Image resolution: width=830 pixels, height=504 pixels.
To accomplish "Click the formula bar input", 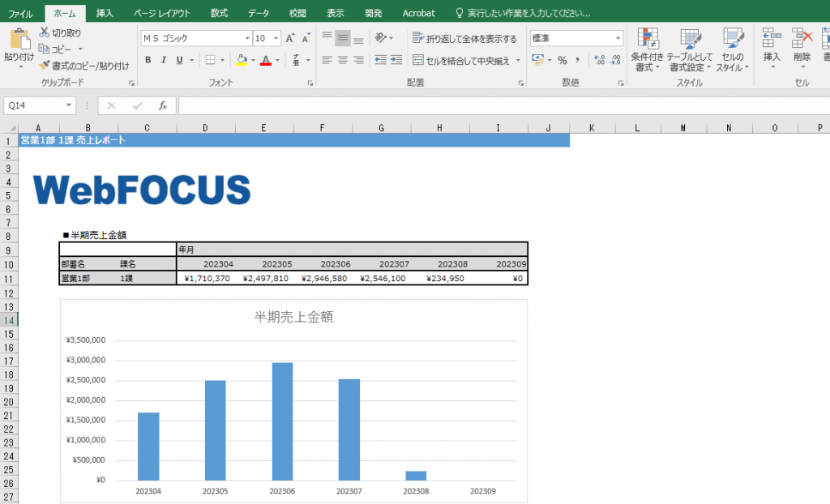I will tap(504, 105).
